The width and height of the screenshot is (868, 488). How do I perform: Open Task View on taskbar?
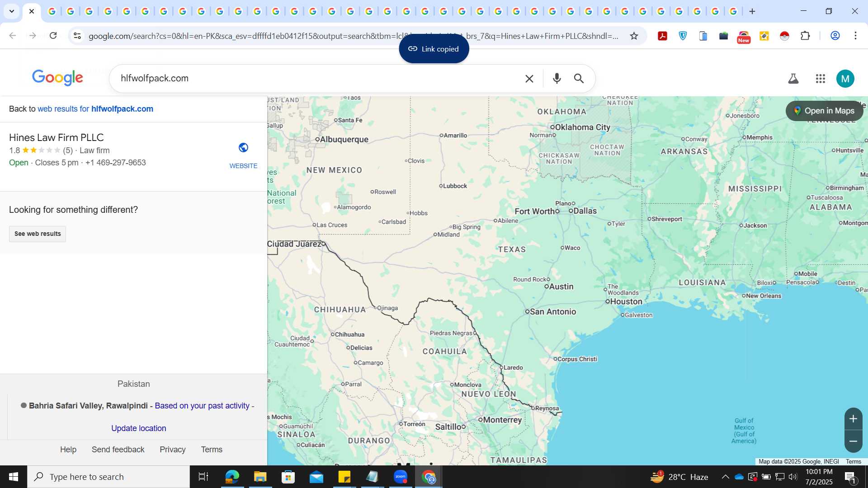203,477
